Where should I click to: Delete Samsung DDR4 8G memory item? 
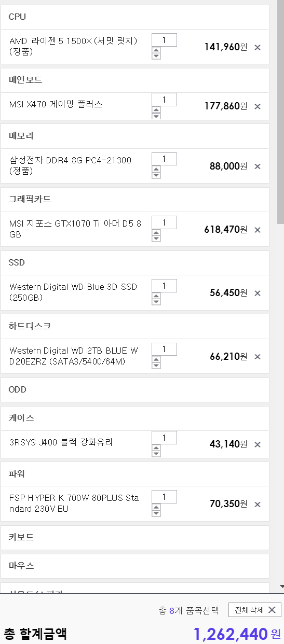[x=258, y=166]
